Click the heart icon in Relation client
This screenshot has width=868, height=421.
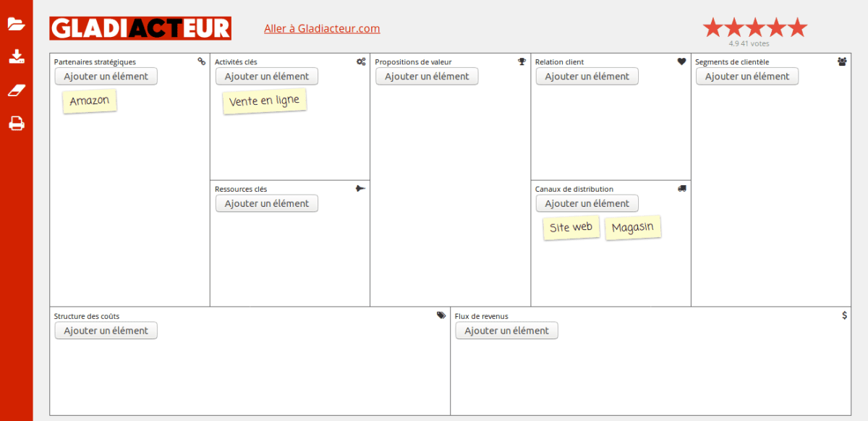click(x=681, y=61)
